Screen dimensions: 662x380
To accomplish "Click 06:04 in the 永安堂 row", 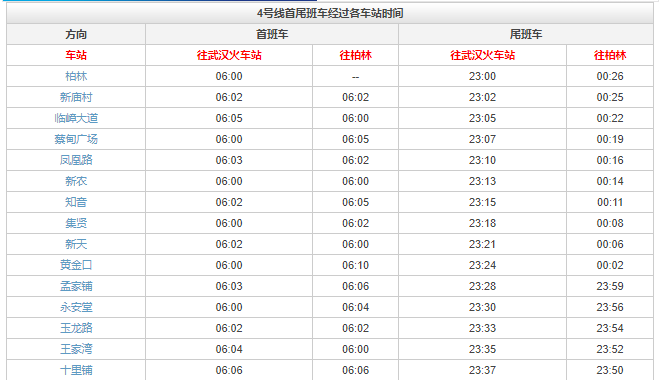I will pos(355,307).
